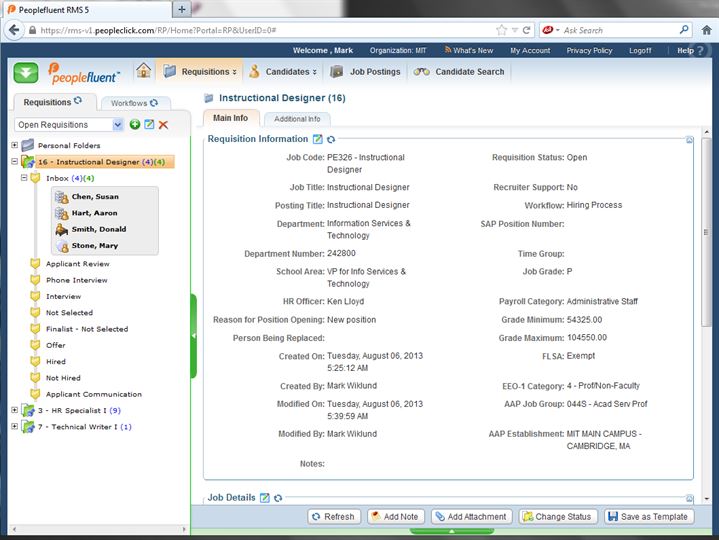The height and width of the screenshot is (540, 719).
Task: Click the green add requisition plus icon
Action: (x=135, y=124)
